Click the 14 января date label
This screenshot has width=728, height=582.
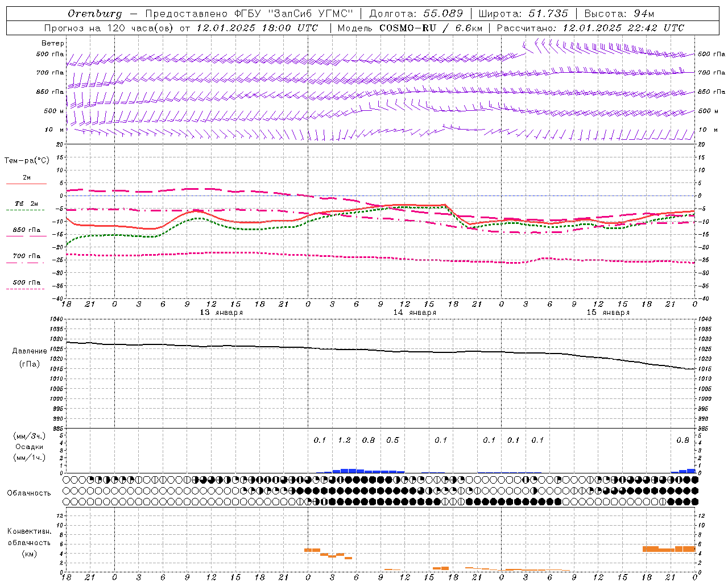pos(415,313)
